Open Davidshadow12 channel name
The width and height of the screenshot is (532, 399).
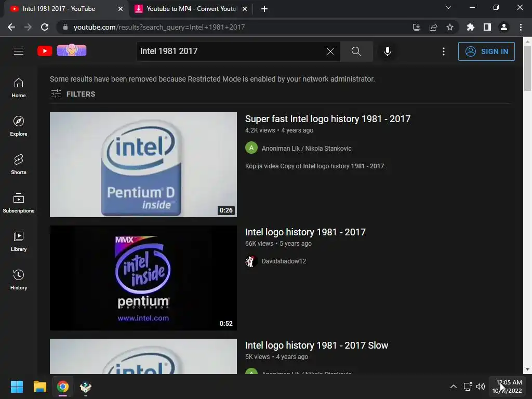[284, 261]
